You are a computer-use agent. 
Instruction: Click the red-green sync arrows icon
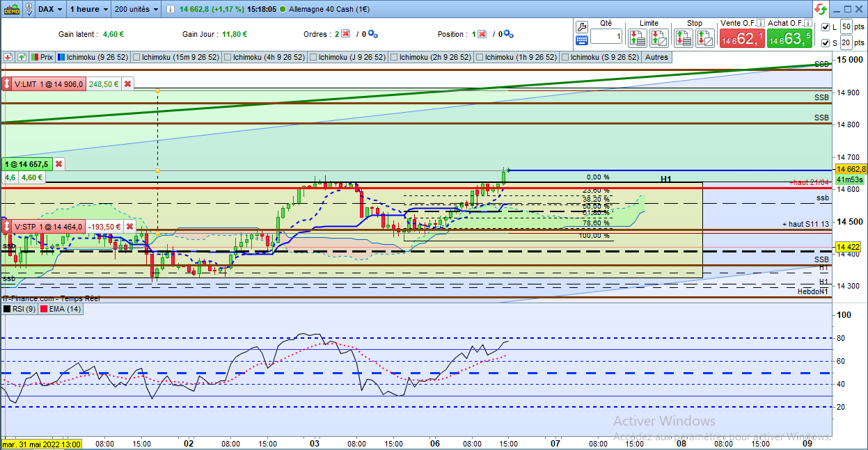[821, 9]
